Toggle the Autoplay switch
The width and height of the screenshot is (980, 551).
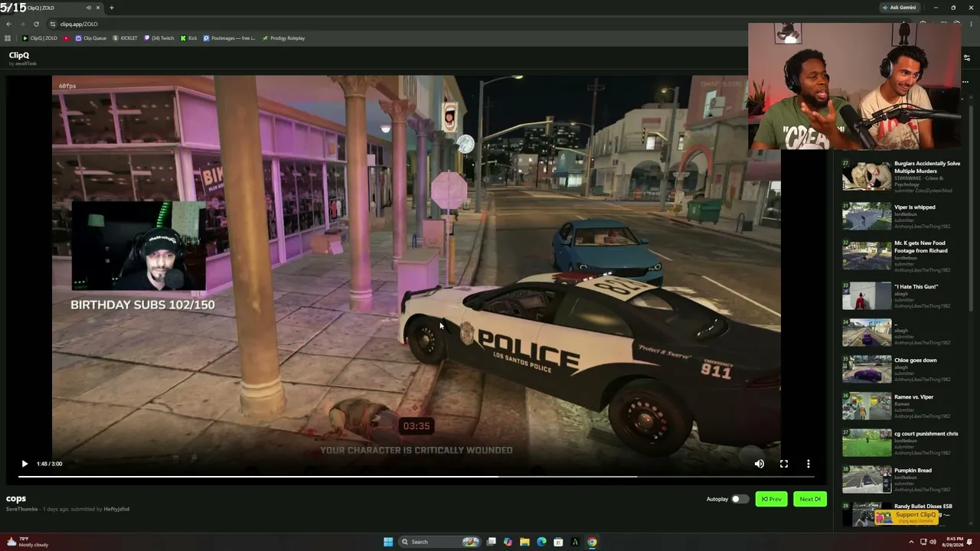739,499
